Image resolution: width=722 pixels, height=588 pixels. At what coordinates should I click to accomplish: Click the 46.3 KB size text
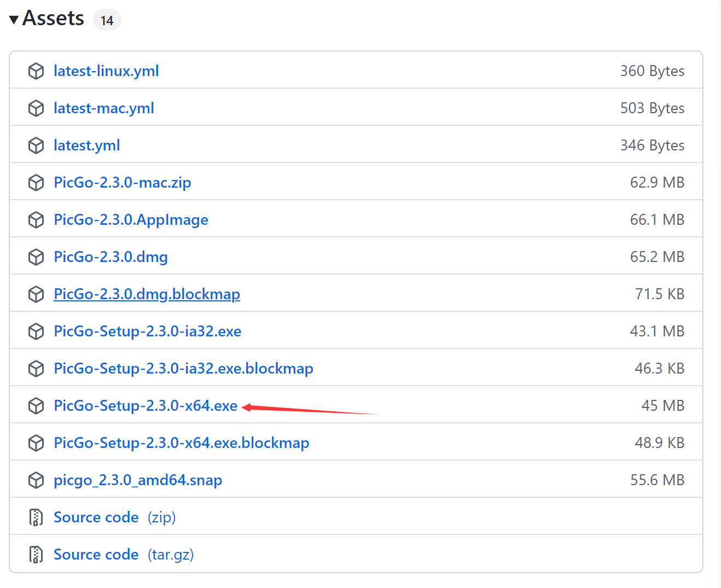click(x=660, y=369)
